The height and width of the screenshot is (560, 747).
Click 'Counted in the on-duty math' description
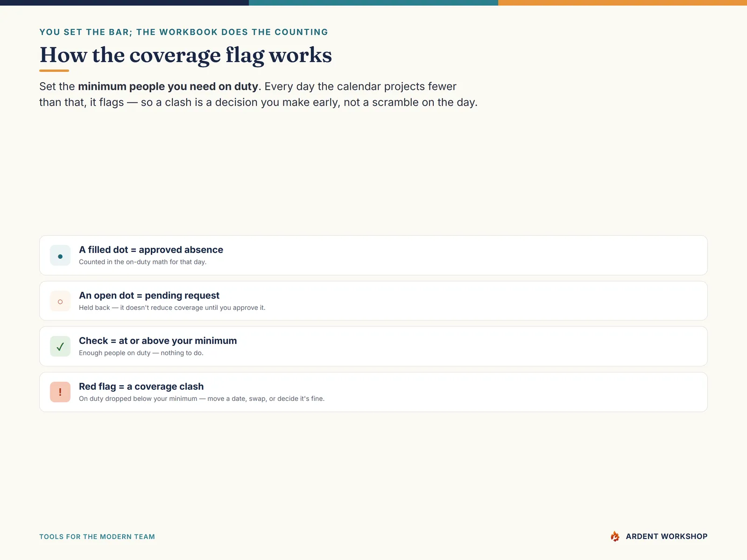(x=142, y=262)
